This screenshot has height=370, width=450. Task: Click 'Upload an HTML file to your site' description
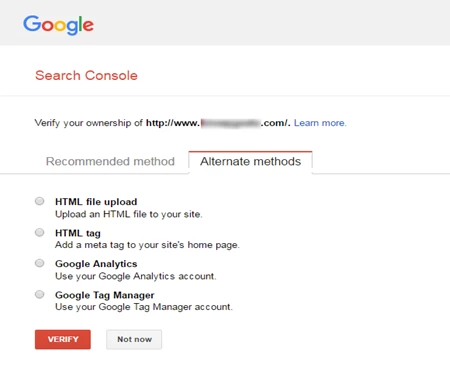coord(129,214)
